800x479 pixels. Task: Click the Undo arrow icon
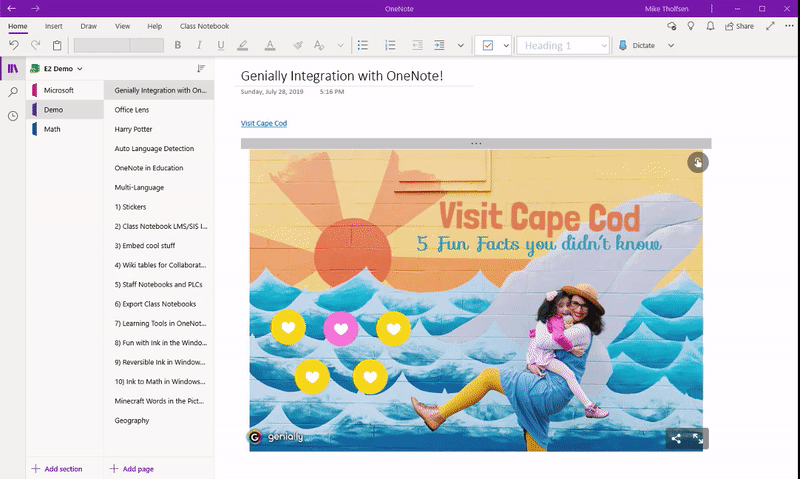coord(14,45)
